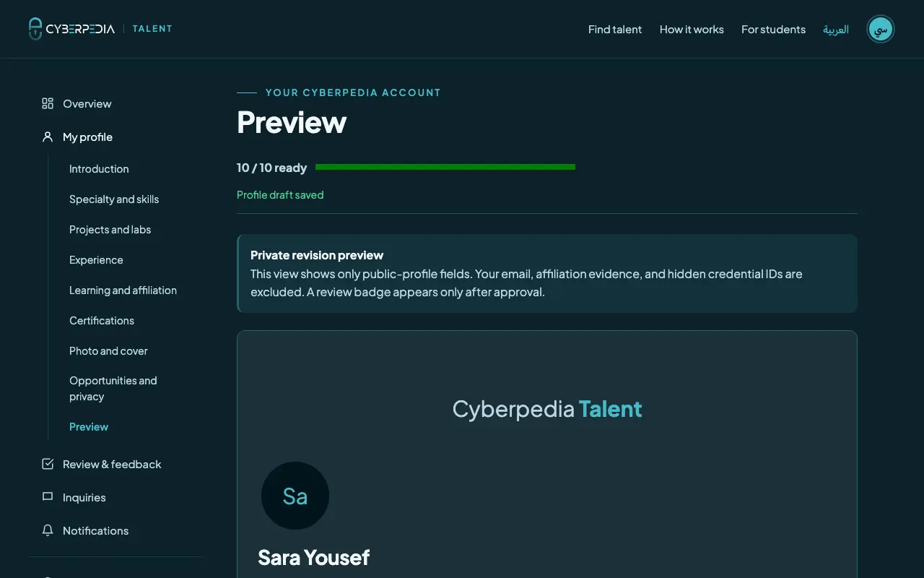The height and width of the screenshot is (578, 924).
Task: Select the active Preview sidebar item
Action: pyautogui.click(x=89, y=427)
